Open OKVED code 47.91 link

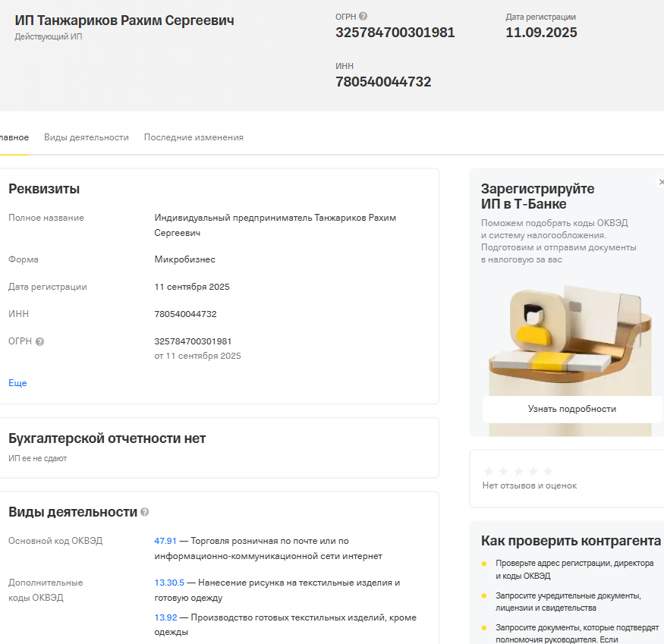165,541
